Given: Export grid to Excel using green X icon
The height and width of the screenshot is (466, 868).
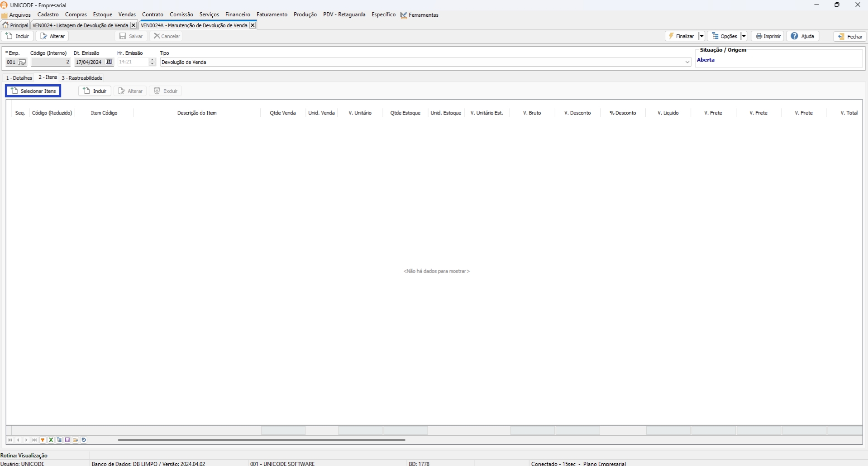Looking at the screenshot, I should tap(51, 440).
